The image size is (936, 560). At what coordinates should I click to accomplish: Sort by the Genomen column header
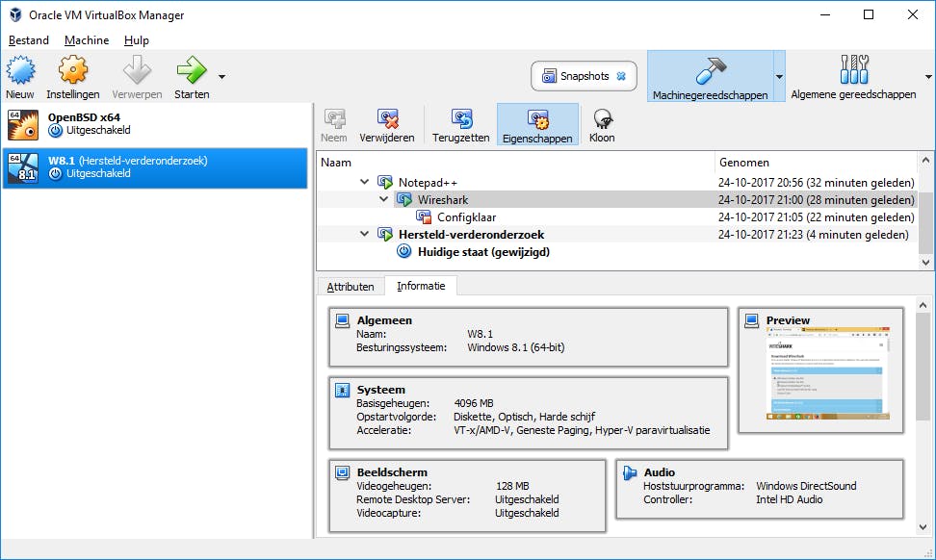coord(816,163)
